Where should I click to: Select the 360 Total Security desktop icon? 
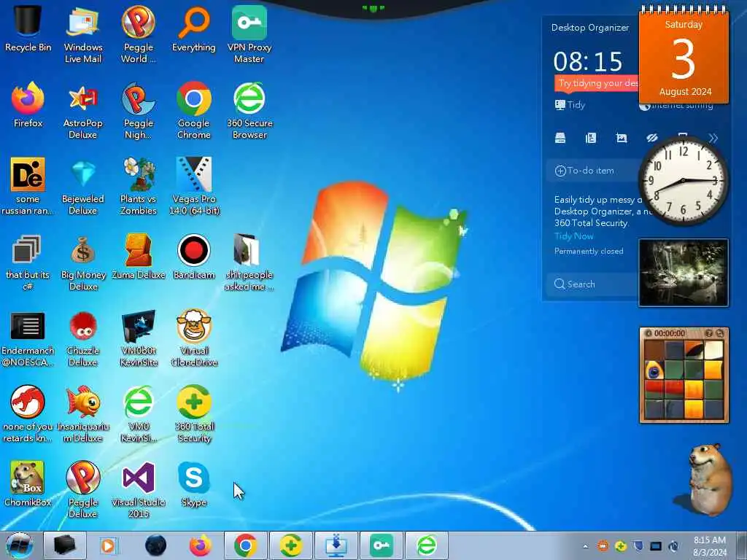pyautogui.click(x=194, y=413)
